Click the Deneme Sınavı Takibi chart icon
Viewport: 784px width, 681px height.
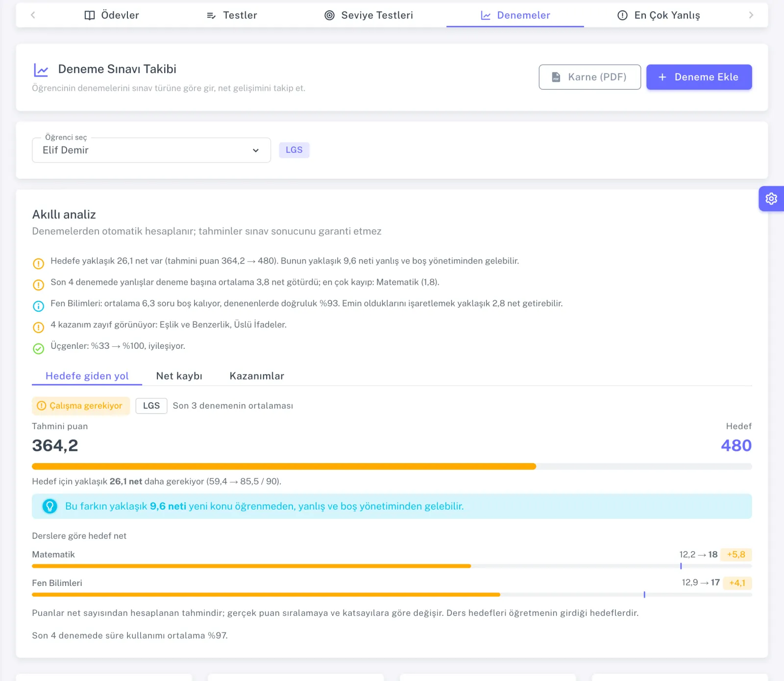click(41, 70)
